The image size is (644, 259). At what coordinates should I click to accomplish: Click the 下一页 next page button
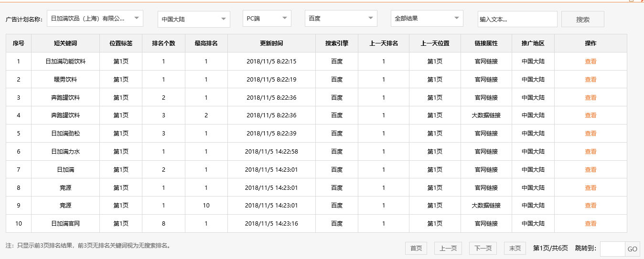483,248
